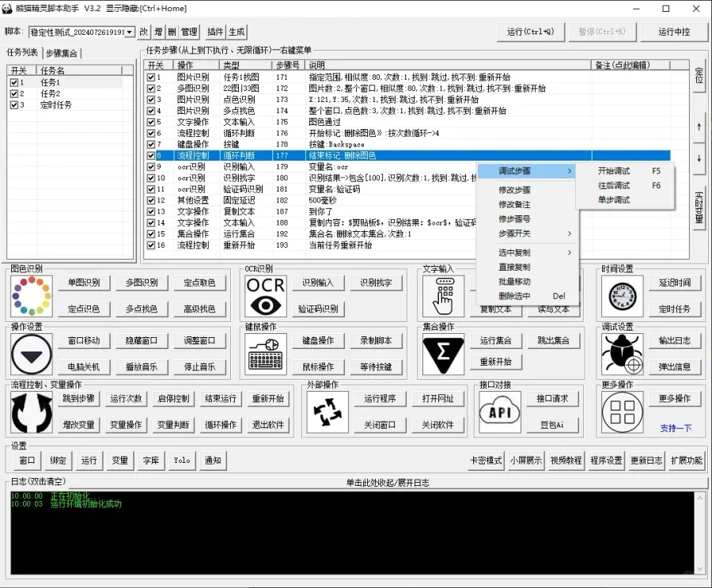
Task: Click the color wheel icon in 图色识别 panel
Action: (31, 295)
